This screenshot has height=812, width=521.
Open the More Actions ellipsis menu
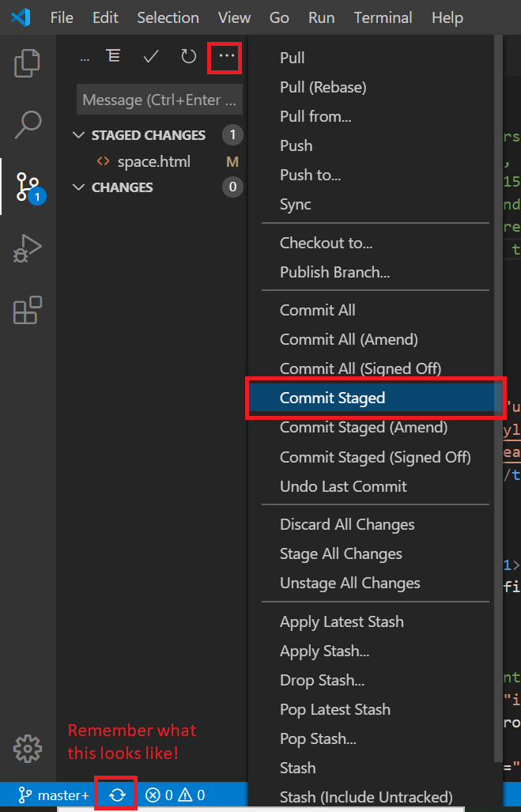pyautogui.click(x=226, y=56)
